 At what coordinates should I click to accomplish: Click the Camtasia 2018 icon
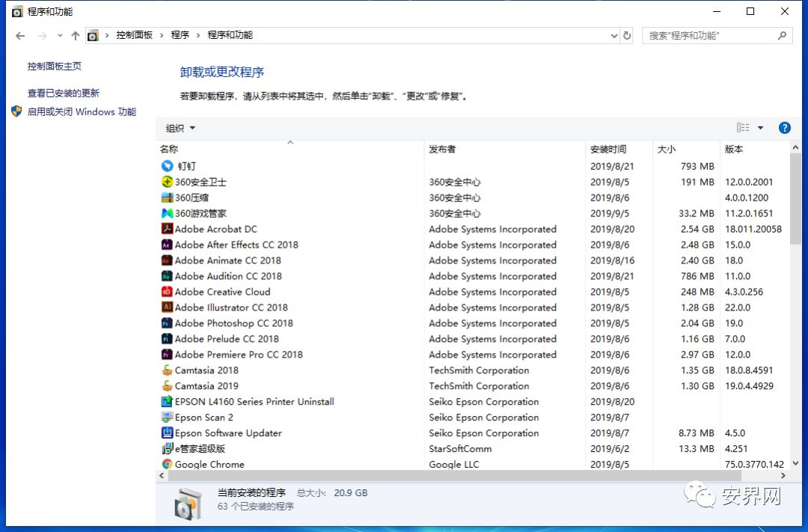tap(167, 370)
